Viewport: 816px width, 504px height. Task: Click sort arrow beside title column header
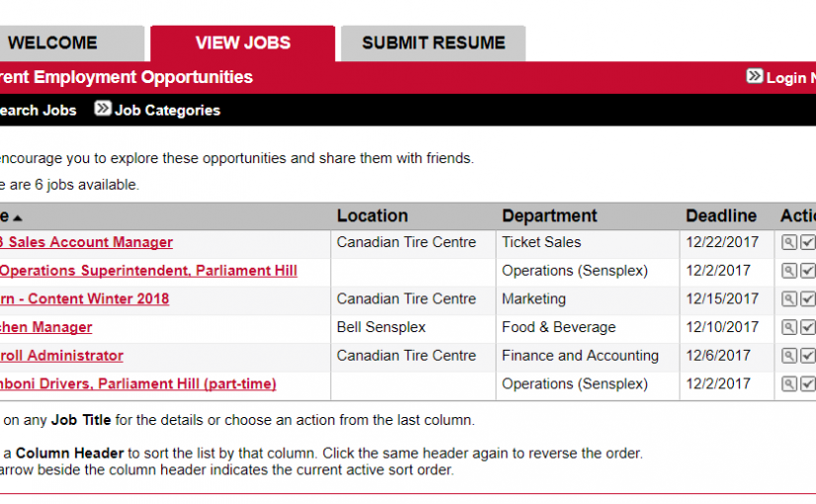17,217
